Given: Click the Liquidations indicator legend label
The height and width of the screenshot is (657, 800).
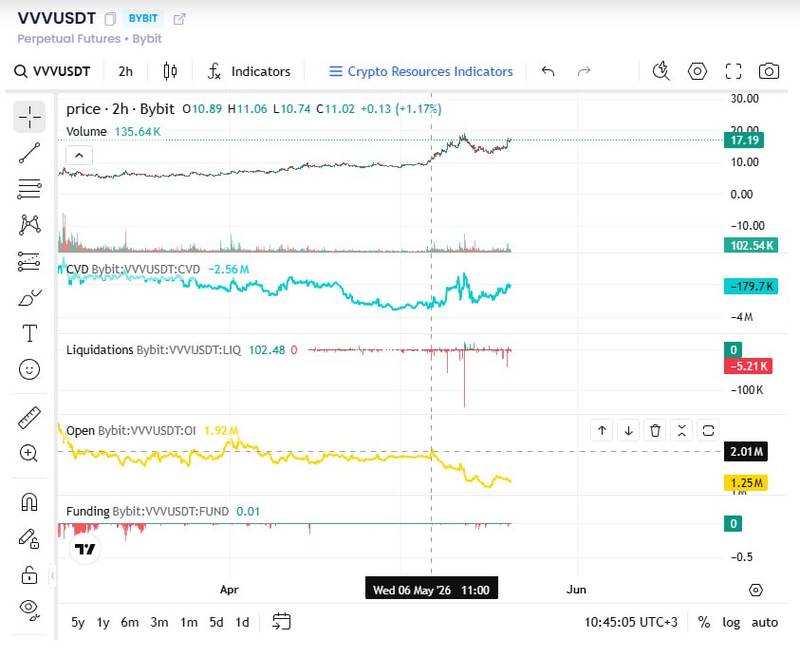Looking at the screenshot, I should [153, 350].
